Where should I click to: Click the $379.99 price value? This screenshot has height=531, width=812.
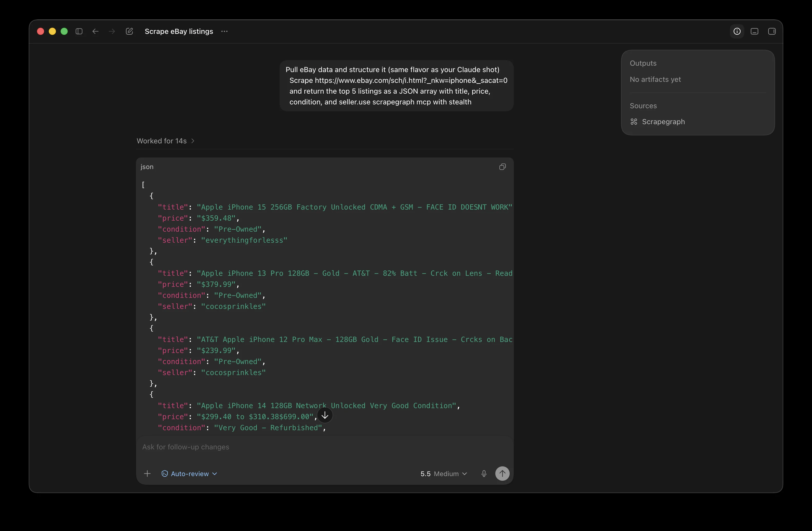[x=216, y=284]
